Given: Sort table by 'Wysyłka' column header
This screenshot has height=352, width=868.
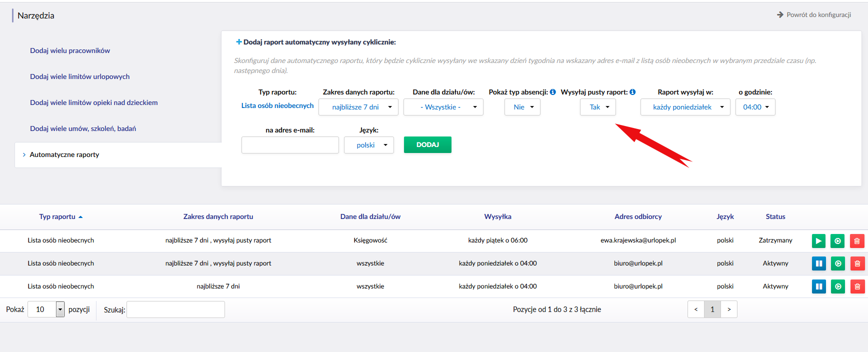Looking at the screenshot, I should (498, 216).
